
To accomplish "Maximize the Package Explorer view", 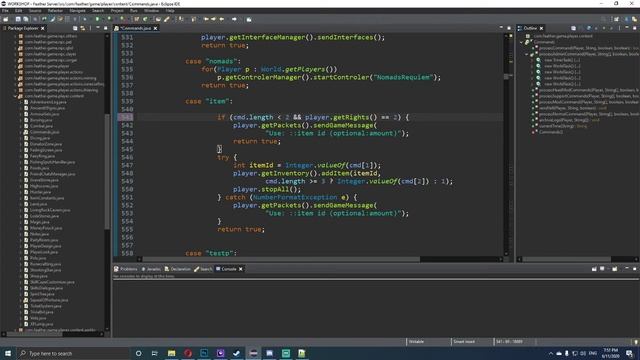I will [x=105, y=28].
